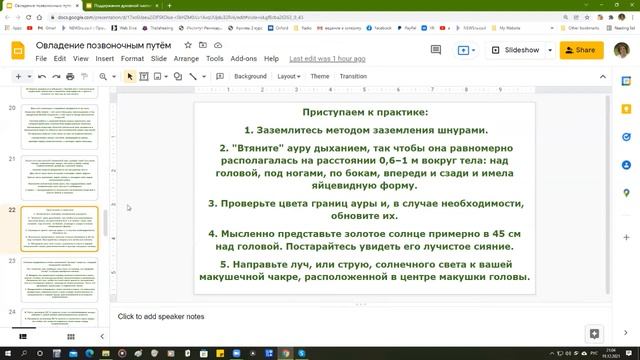Expand the zoom level dropdown
This screenshot has height=360, width=640.
pos(114,76)
